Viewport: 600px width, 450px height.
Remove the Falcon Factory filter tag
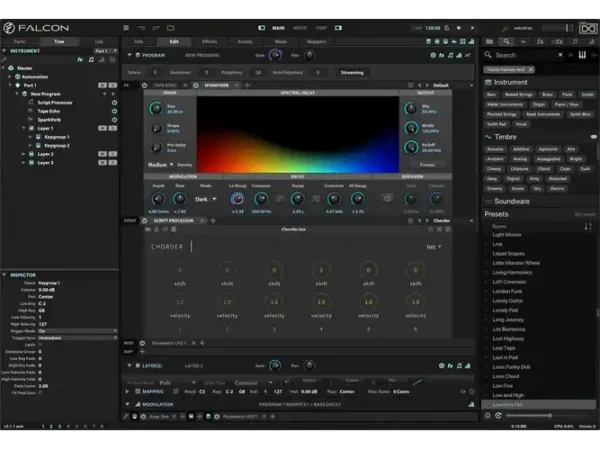531,70
